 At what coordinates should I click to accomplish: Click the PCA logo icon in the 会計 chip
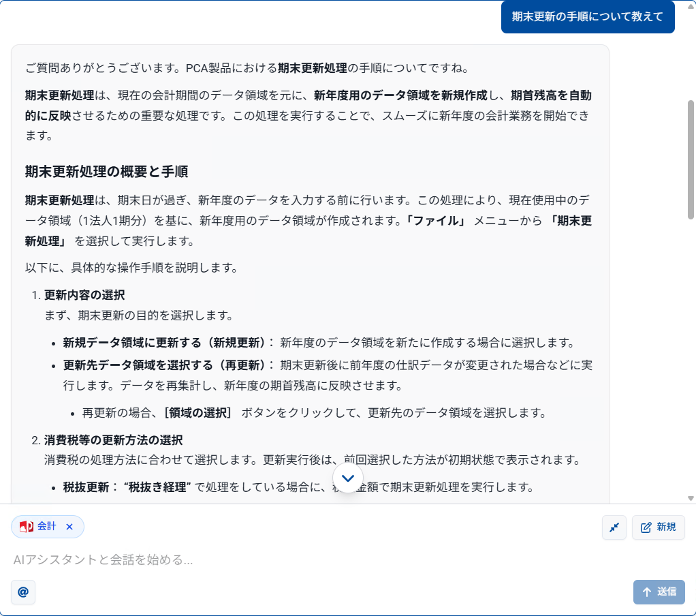pyautogui.click(x=27, y=527)
